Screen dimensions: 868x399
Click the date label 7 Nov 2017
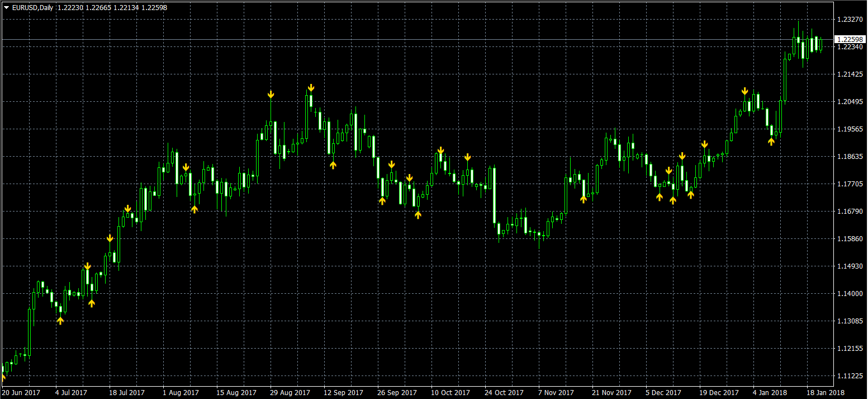click(557, 393)
